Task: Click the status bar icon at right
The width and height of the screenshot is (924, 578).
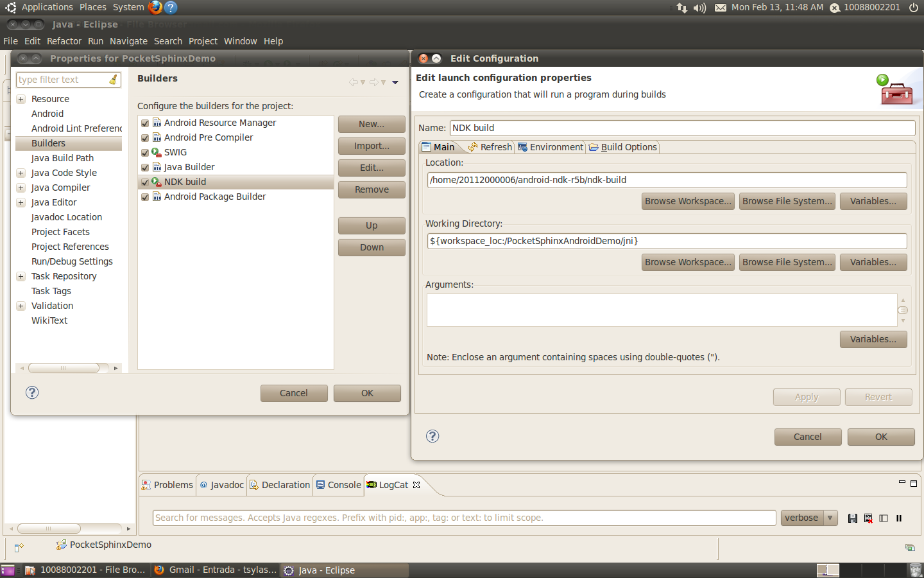Action: tap(910, 547)
